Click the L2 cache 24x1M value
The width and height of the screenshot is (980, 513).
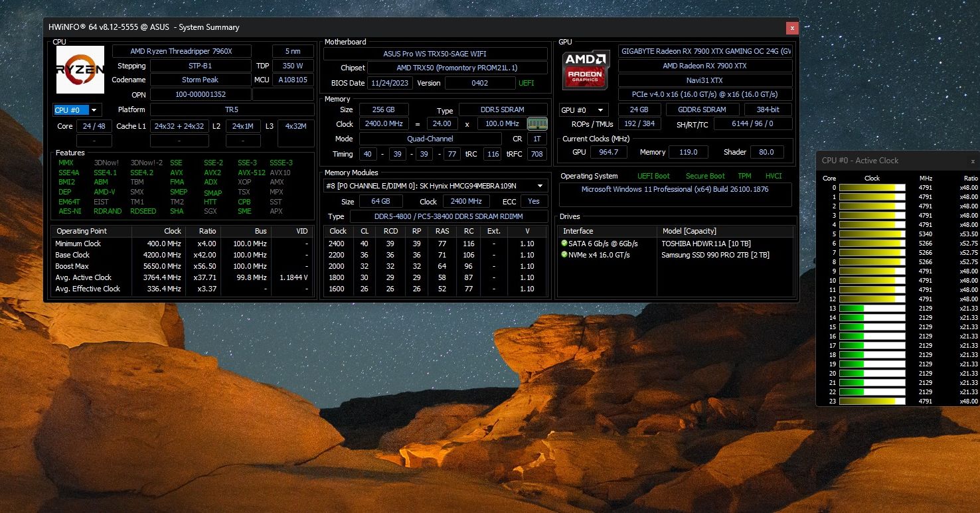click(243, 126)
